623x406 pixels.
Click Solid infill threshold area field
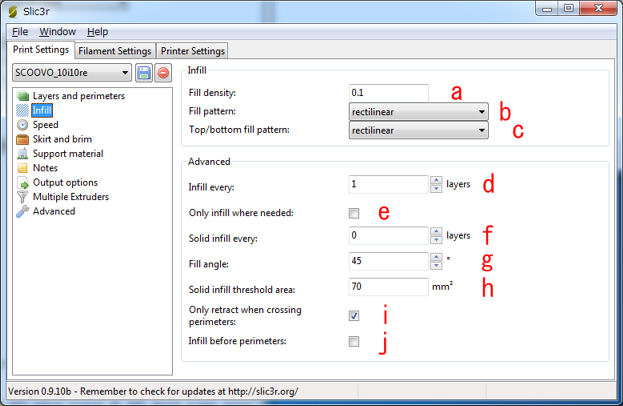[x=389, y=287]
